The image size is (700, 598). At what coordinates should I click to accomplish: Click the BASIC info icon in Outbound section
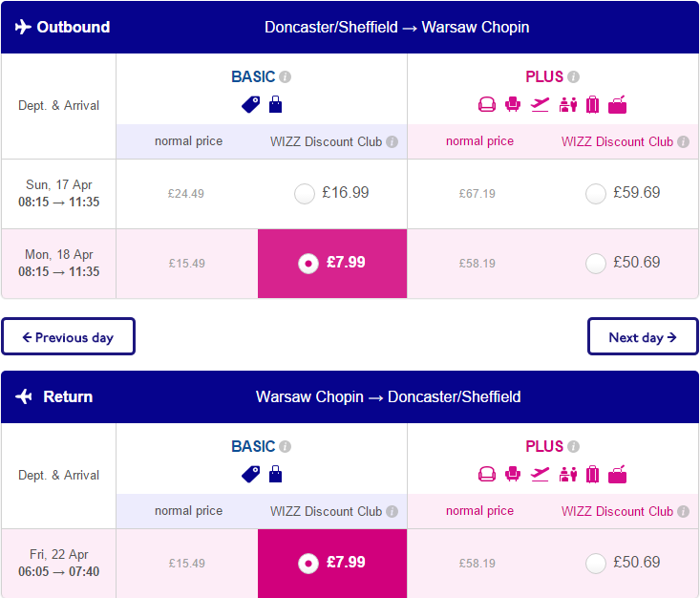tap(285, 77)
